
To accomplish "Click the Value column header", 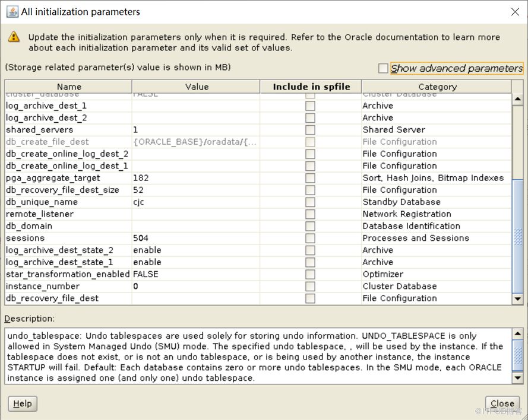I will click(196, 87).
